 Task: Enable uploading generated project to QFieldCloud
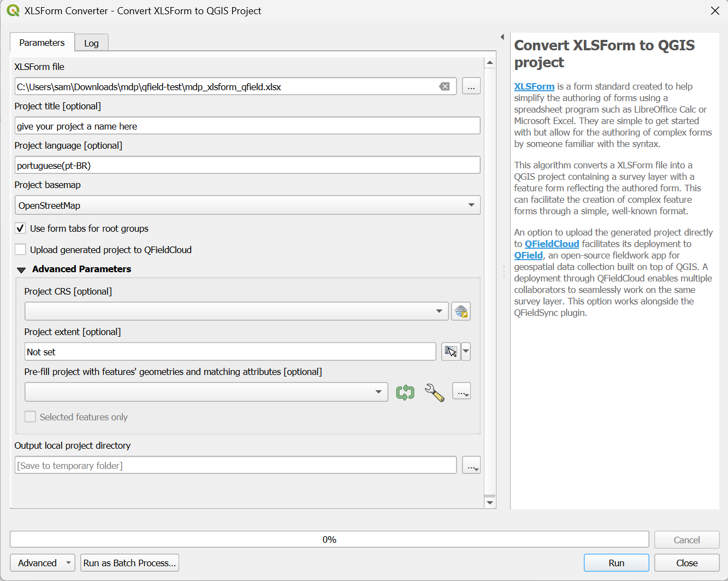click(x=20, y=249)
